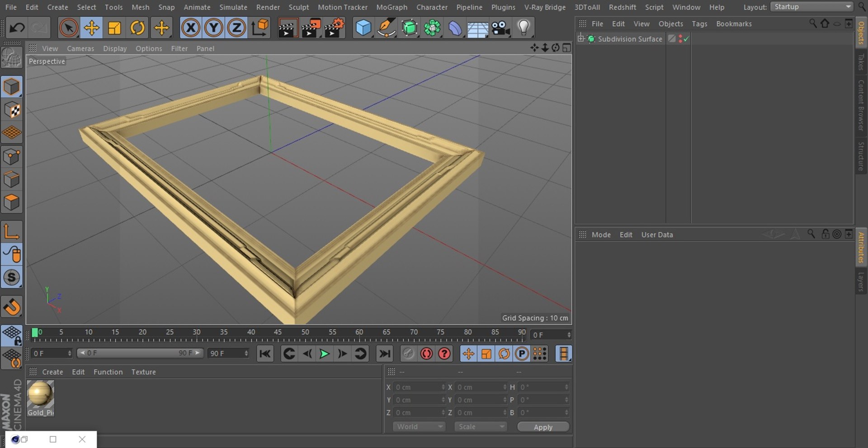Select the Gold material thumbnail
Screen dimensions: 868x448
pyautogui.click(x=40, y=394)
